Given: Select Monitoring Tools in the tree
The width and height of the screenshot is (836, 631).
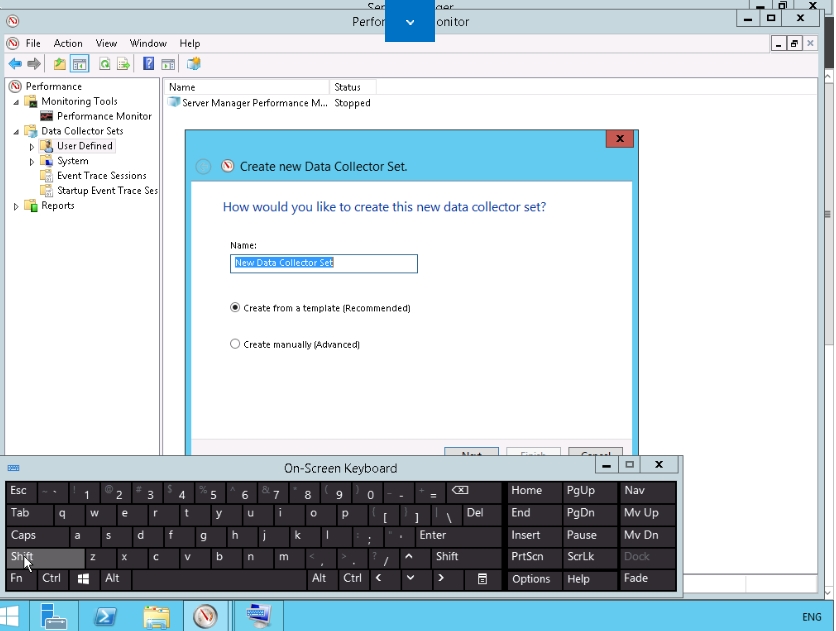Looking at the screenshot, I should [79, 101].
